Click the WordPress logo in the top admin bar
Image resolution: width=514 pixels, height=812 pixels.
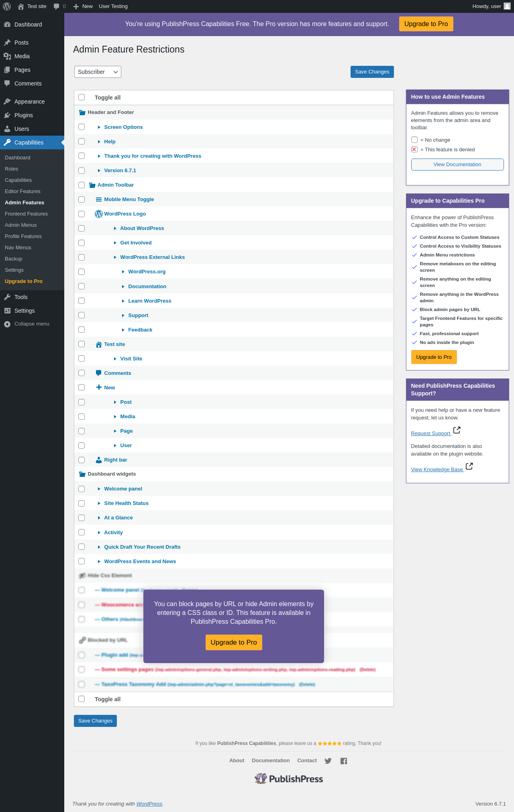(7, 6)
